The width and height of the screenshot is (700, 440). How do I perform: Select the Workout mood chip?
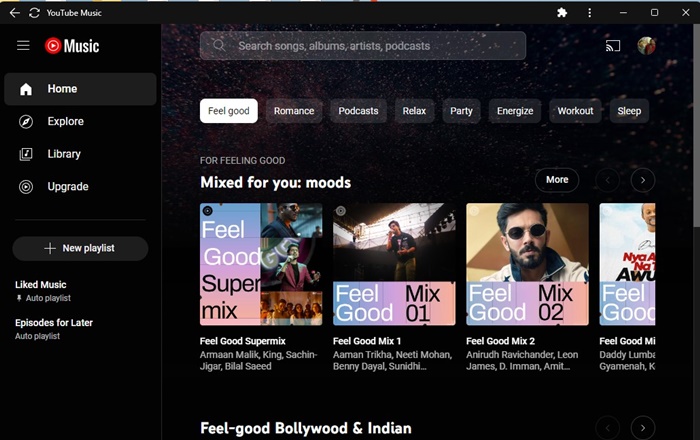click(575, 111)
